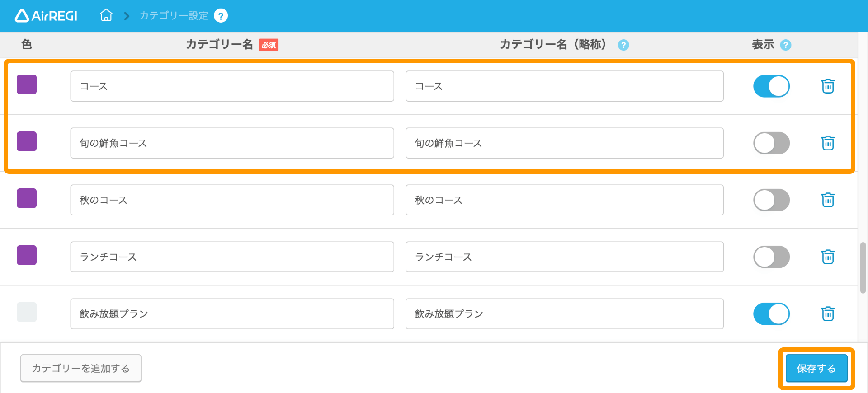868x393 pixels.
Task: Pick color for ランチコース row
Action: [x=27, y=255]
